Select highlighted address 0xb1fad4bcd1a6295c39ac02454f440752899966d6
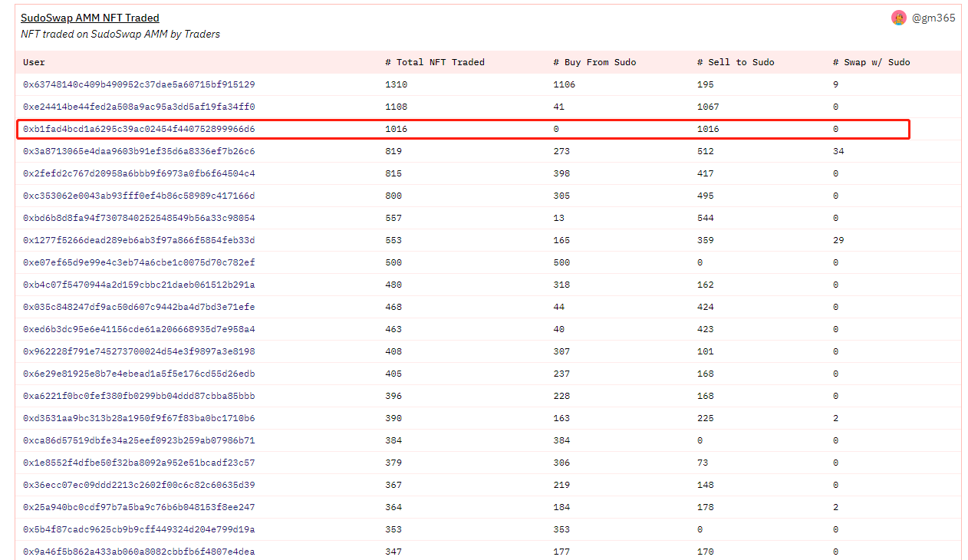The height and width of the screenshot is (560, 968). click(139, 129)
